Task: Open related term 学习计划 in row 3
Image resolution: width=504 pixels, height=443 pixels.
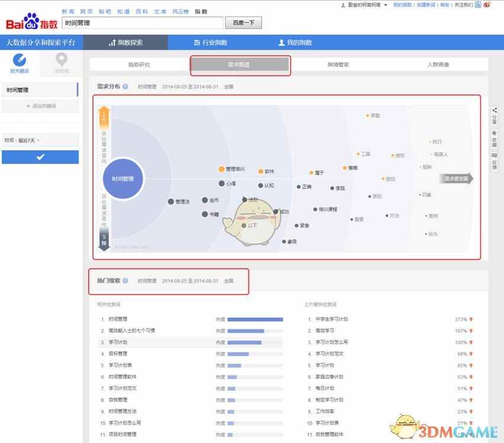Action: point(118,342)
